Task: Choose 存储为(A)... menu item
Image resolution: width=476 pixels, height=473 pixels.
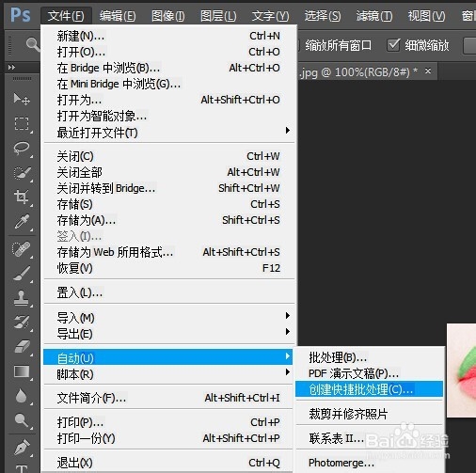Action: click(168, 220)
